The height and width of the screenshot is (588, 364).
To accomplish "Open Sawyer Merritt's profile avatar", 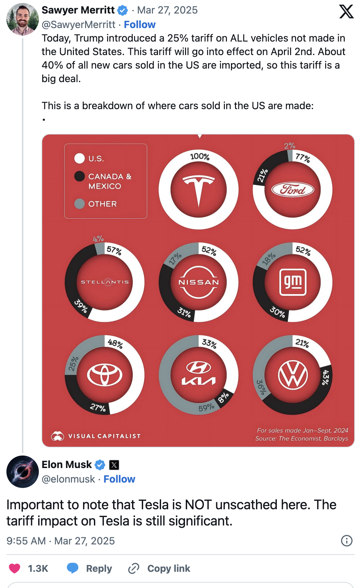I will click(22, 19).
